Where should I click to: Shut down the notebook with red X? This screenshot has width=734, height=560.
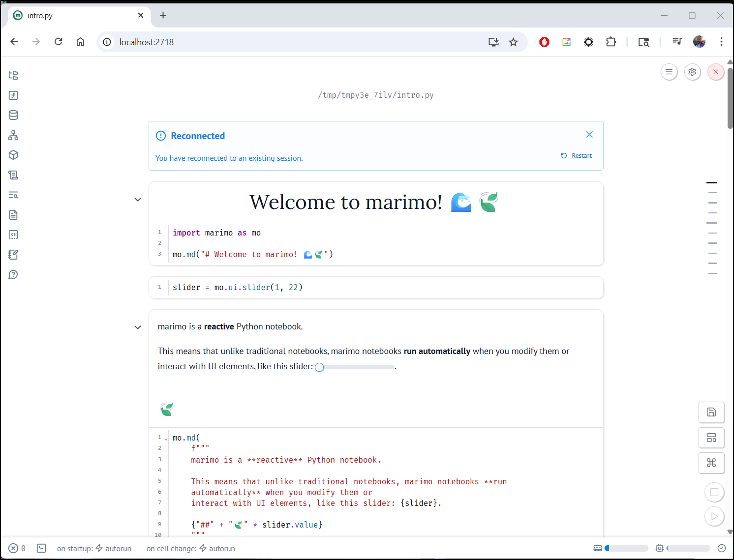716,72
